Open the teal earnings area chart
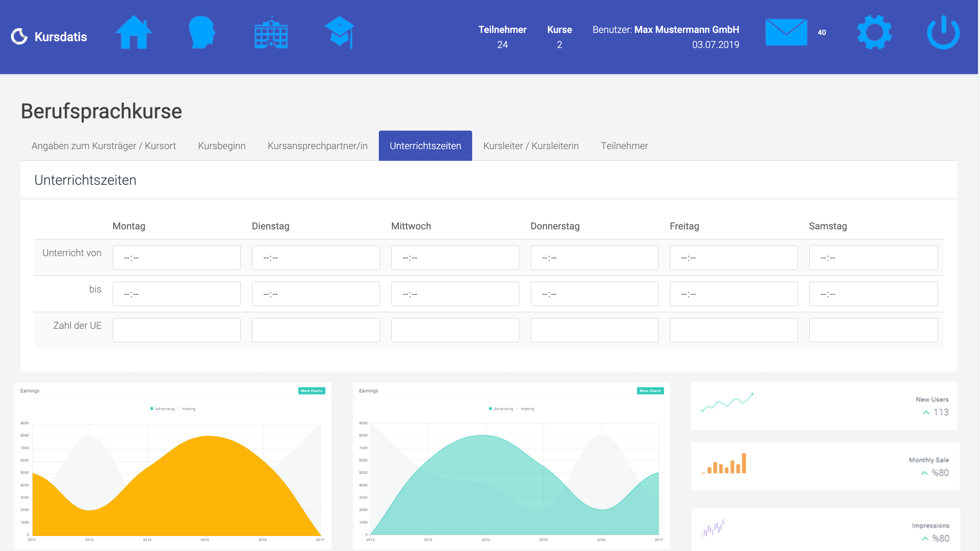Image resolution: width=980 pixels, height=551 pixels. [514, 479]
